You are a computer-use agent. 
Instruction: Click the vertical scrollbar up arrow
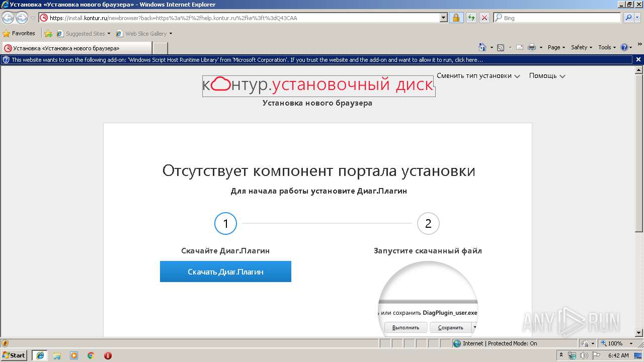[639, 70]
